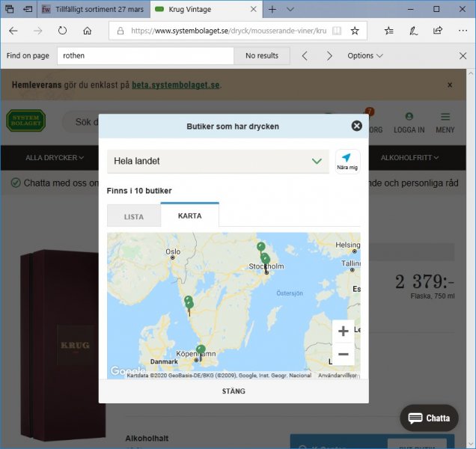Click the page vertical scrollbar
The width and height of the screenshot is (476, 449).
471,259
